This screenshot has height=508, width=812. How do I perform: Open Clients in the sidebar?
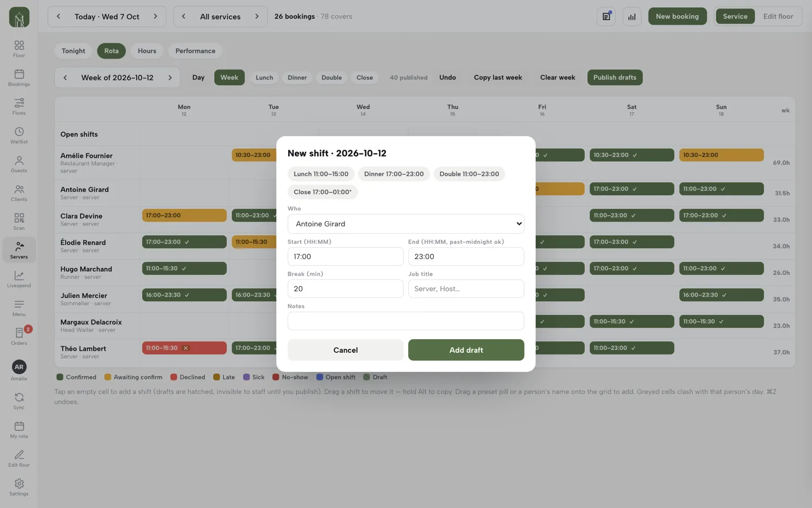click(x=19, y=193)
